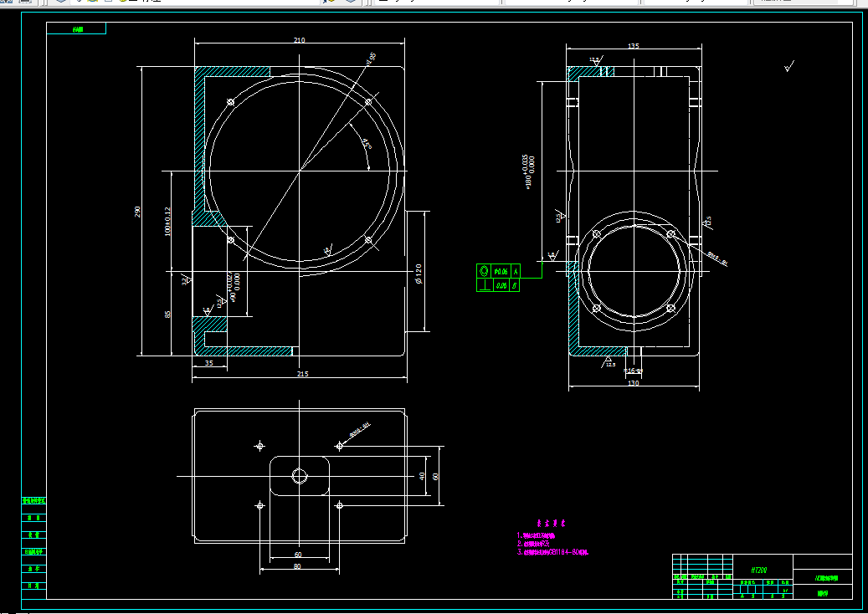
Task: Click the perpendicularity symbol in tolerance frame
Action: pos(484,285)
